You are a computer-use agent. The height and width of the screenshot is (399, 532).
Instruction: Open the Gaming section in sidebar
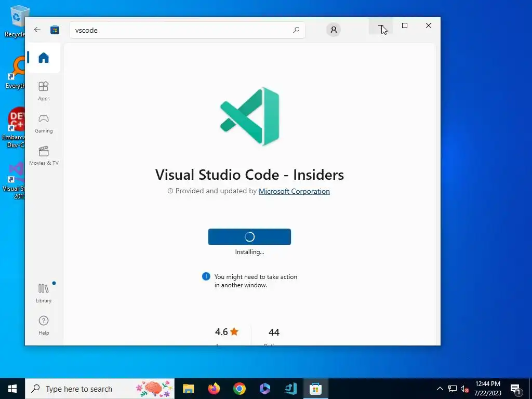click(x=44, y=124)
